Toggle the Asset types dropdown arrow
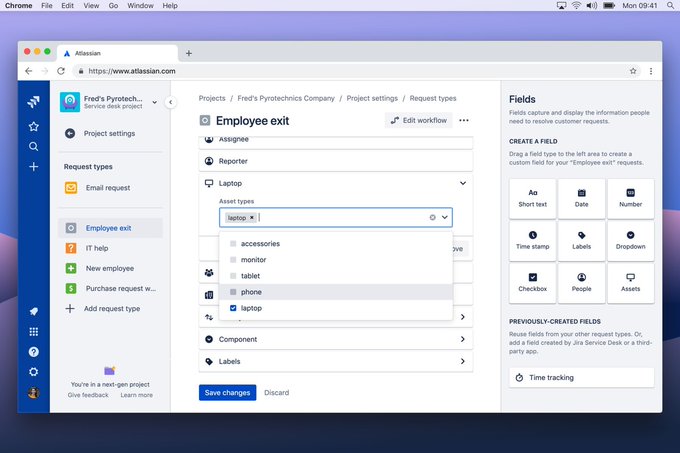The height and width of the screenshot is (453, 680). tap(445, 217)
